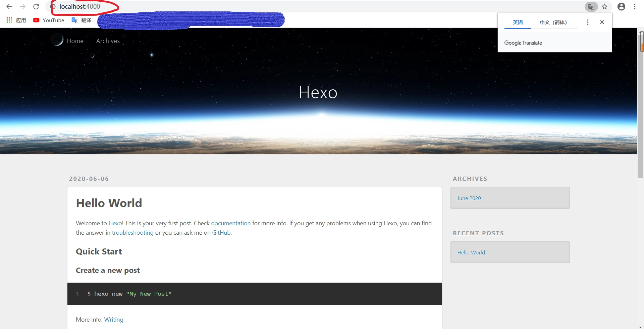This screenshot has width=644, height=329.
Task: Bookmark this page with the star
Action: 604,7
